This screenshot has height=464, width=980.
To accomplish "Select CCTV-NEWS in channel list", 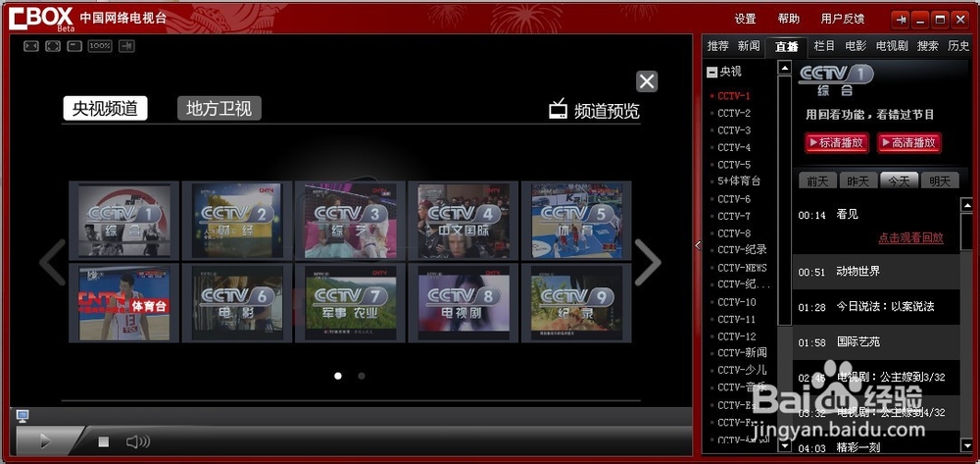I will pos(742,268).
